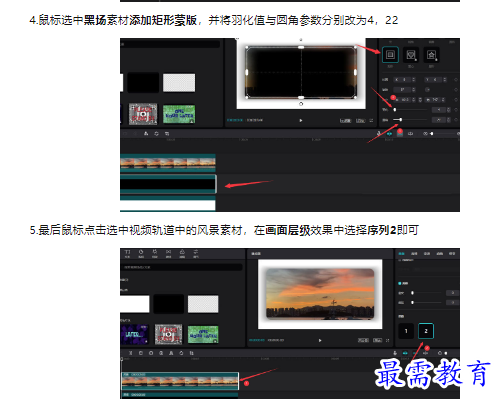This screenshot has height=405, width=499.
Task: Click the microphone record icon in step 4 timeline
Action: (379, 133)
